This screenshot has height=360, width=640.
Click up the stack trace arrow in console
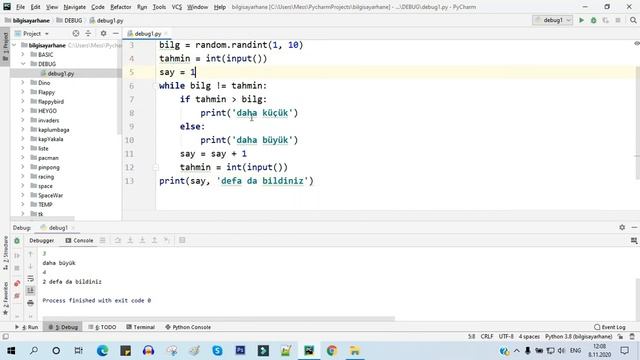[30, 254]
